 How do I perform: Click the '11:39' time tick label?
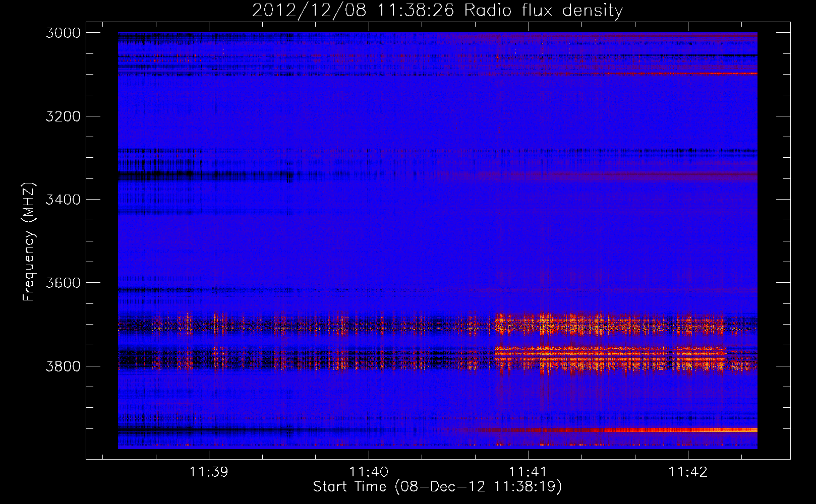point(209,472)
